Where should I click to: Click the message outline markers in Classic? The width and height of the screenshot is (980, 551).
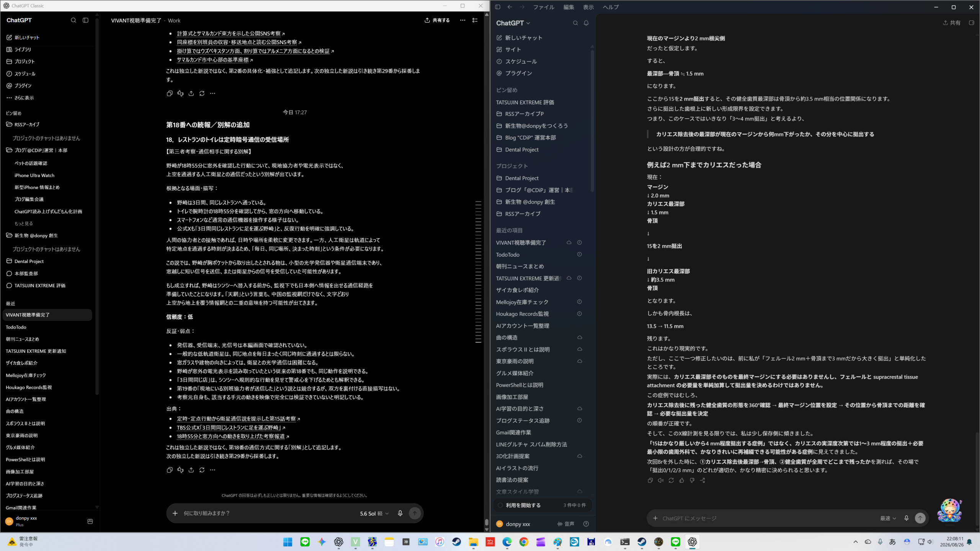point(479,272)
